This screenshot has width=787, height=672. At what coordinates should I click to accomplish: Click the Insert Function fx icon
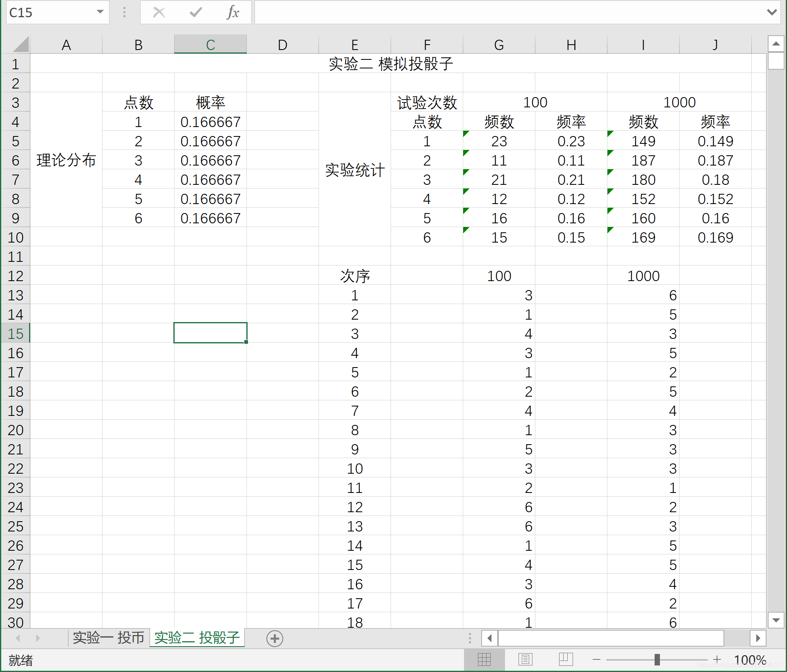[x=233, y=12]
